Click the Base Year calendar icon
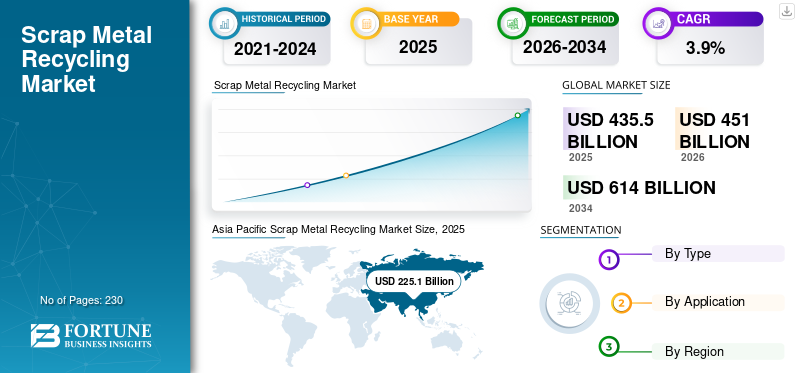The height and width of the screenshot is (373, 800). pos(365,22)
